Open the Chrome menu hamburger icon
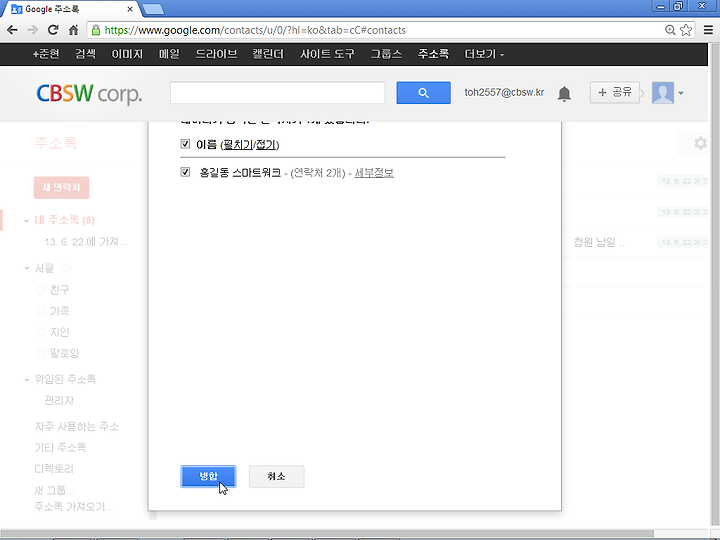 [x=709, y=30]
